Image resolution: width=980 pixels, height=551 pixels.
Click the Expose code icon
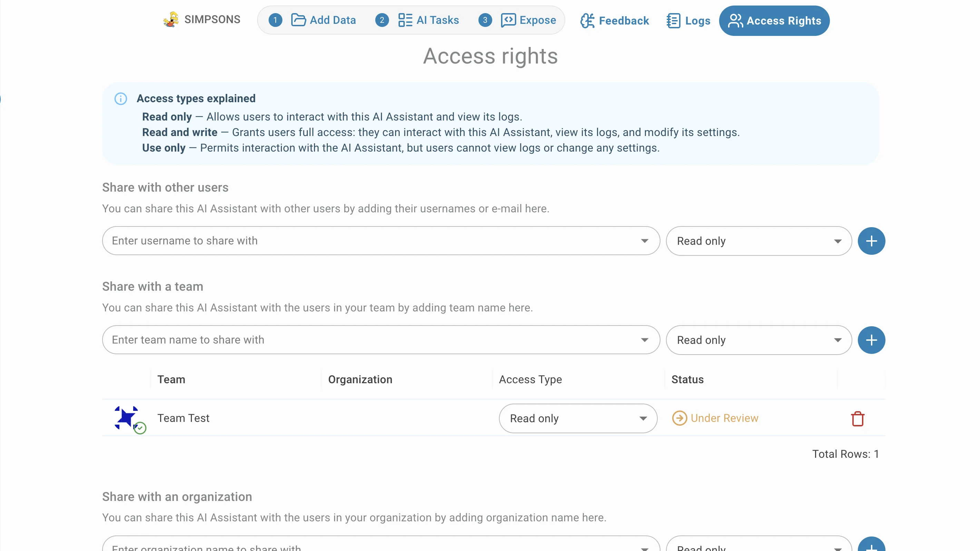pyautogui.click(x=508, y=20)
